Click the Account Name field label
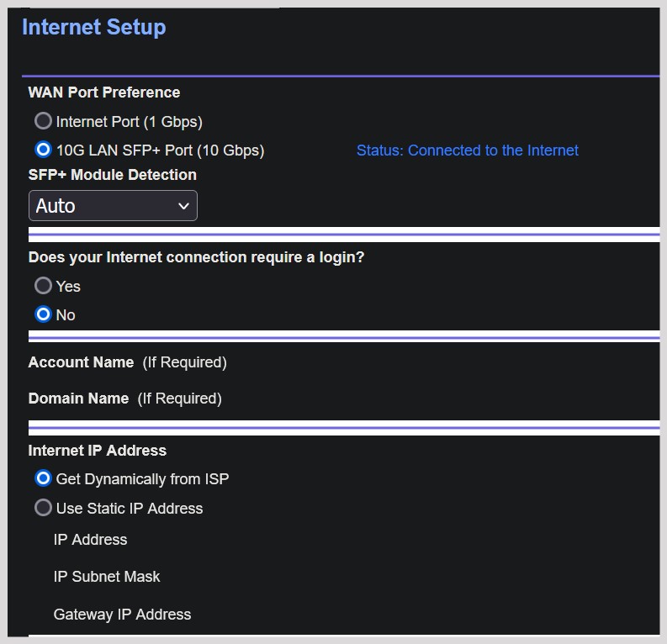Viewport: 667px width, 644px height. [81, 362]
